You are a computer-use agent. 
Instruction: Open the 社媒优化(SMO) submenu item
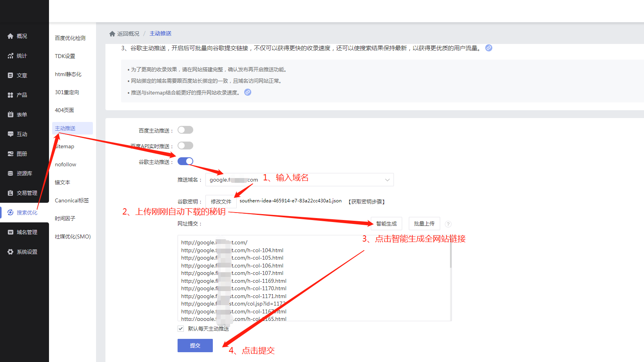tap(73, 236)
